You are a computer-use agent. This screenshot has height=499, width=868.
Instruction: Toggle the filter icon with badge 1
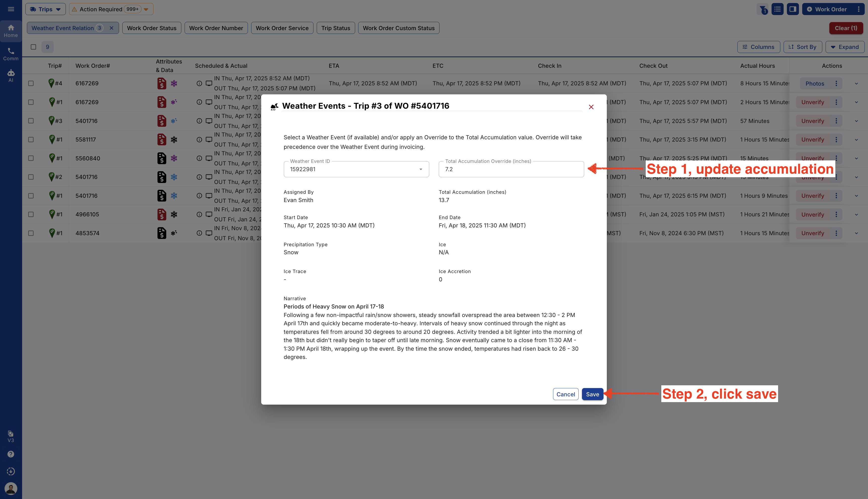(x=763, y=9)
